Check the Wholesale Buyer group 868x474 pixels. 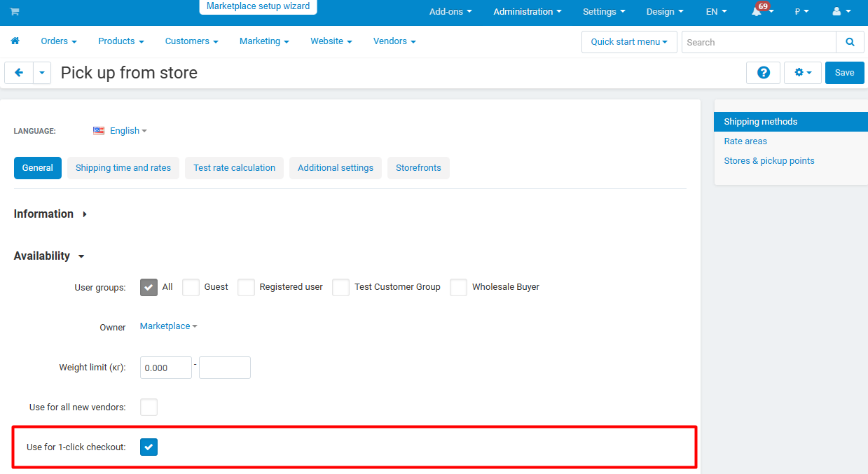coord(458,287)
